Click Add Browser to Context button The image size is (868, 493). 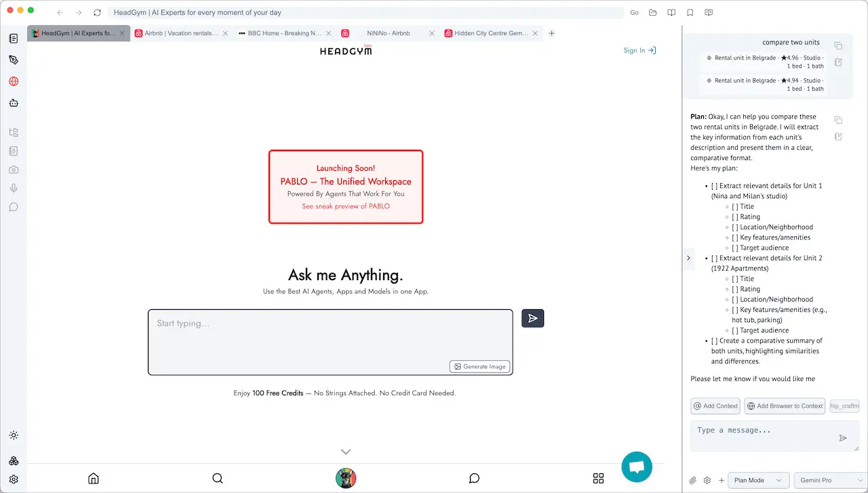coord(785,406)
